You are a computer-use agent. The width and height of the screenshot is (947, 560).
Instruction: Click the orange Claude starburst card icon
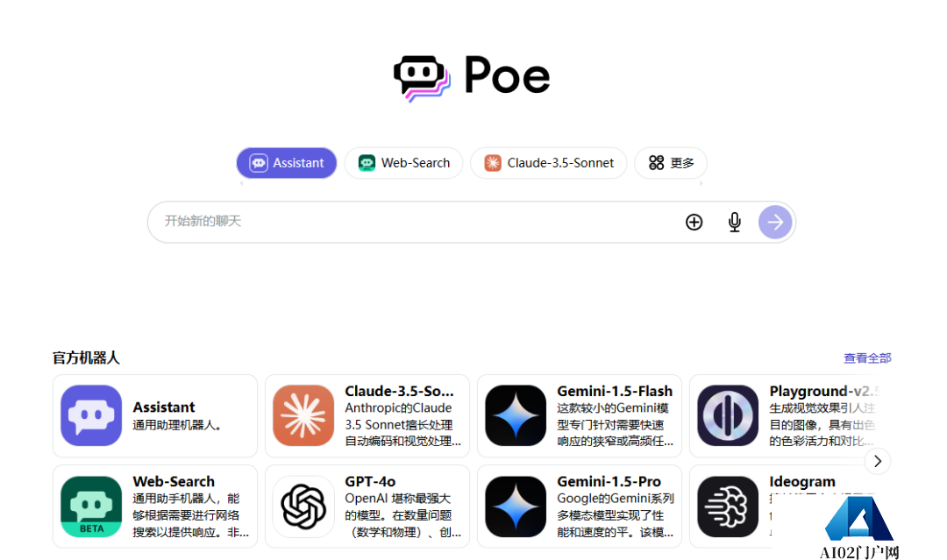tap(303, 415)
